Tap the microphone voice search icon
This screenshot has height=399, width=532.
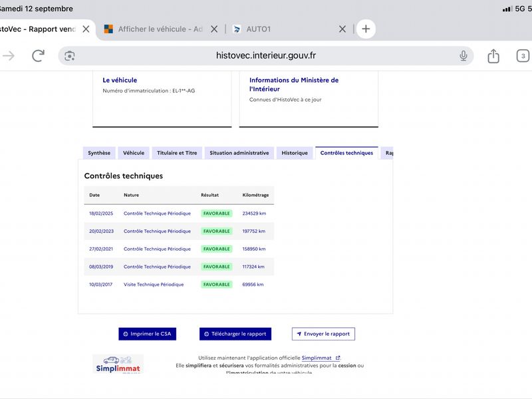pyautogui.click(x=463, y=56)
